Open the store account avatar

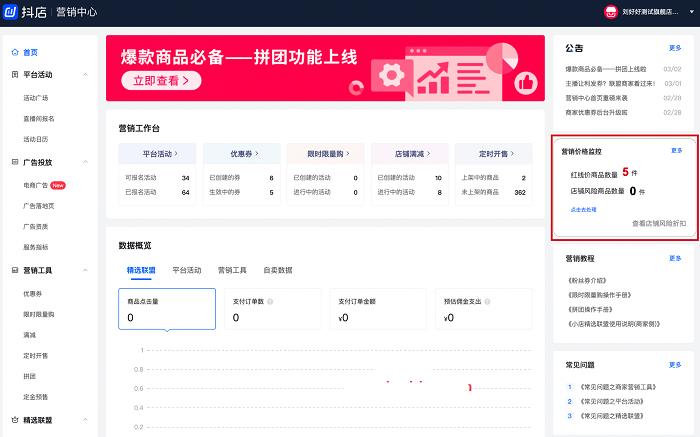tap(612, 13)
